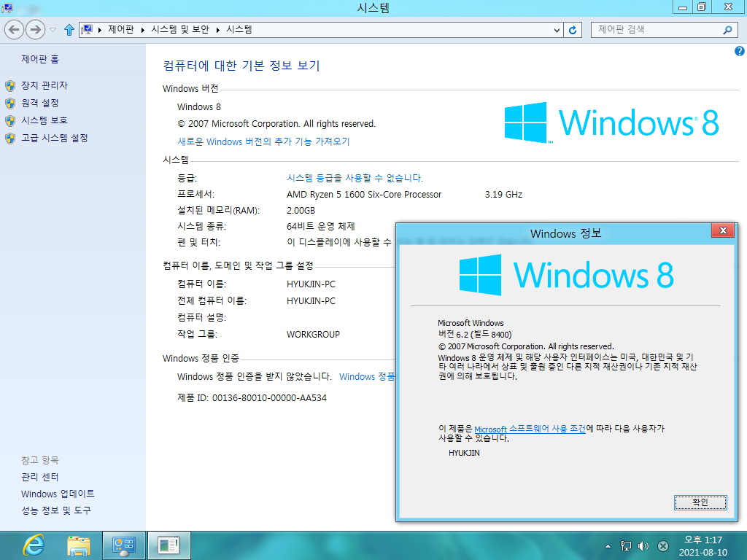Open 새로운 Windows 버전의 추가 기능 가져오기 link
The width and height of the screenshot is (747, 560).
point(263,141)
